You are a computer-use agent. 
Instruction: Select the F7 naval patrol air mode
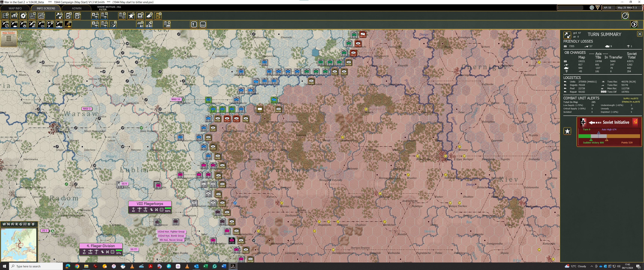tap(59, 24)
